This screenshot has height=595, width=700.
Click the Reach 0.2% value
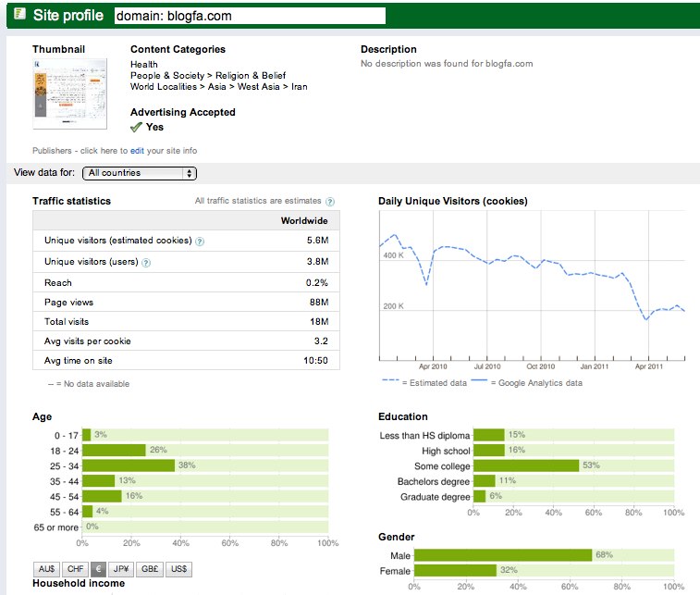pyautogui.click(x=317, y=283)
